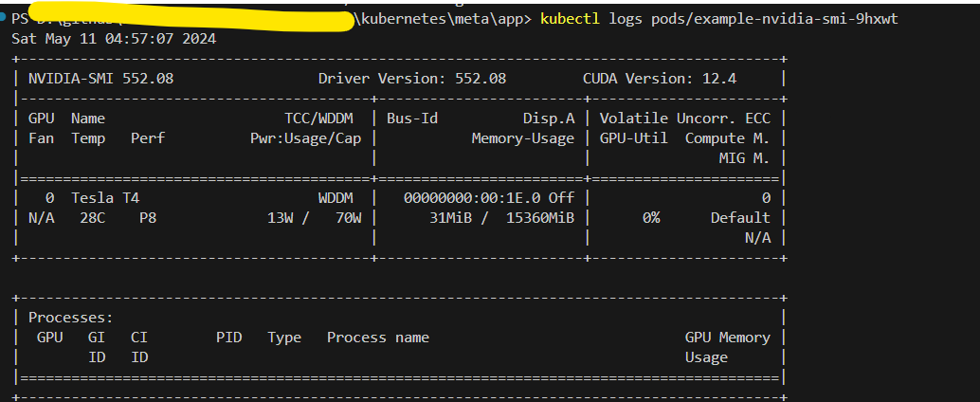The width and height of the screenshot is (980, 402).
Task: Click the GPU Memory column header
Action: coord(727,338)
